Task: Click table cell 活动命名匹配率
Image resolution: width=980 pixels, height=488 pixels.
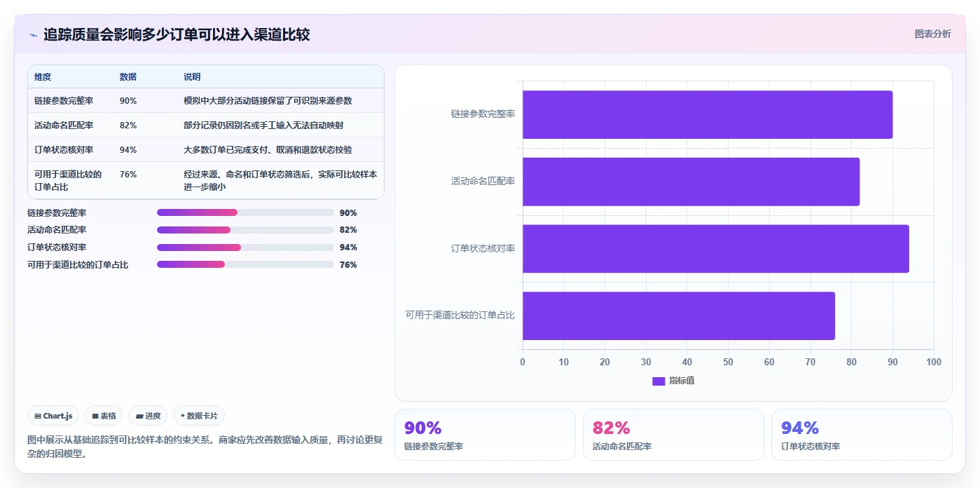Action: coord(64,126)
